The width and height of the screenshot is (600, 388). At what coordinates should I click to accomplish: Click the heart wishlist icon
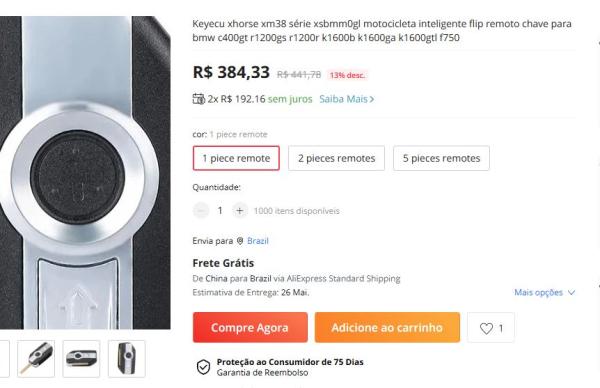coord(486,328)
